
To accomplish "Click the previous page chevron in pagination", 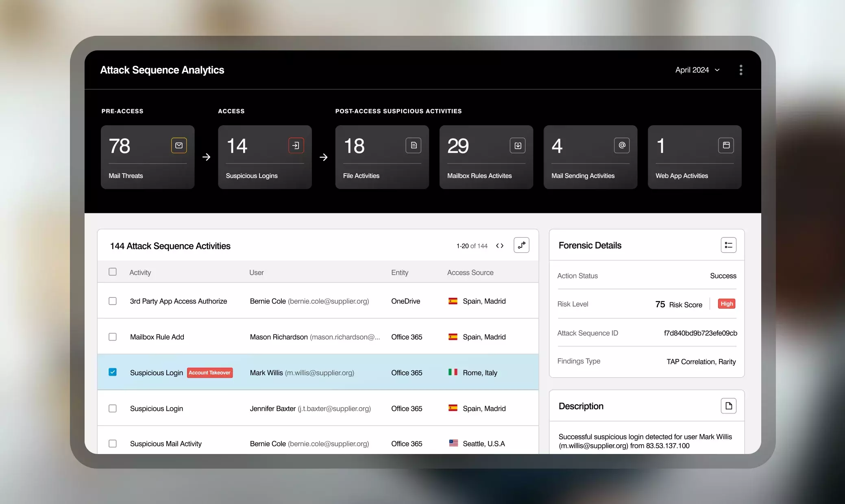I will click(497, 246).
